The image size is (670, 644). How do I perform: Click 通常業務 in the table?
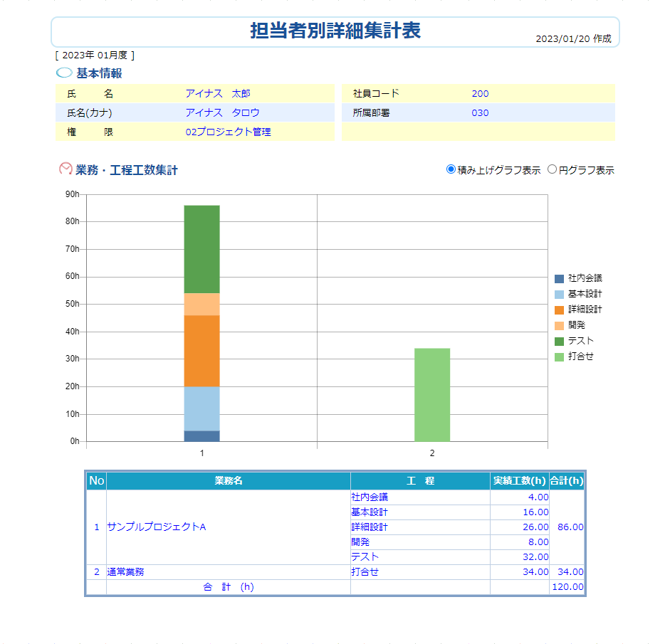coord(125,571)
